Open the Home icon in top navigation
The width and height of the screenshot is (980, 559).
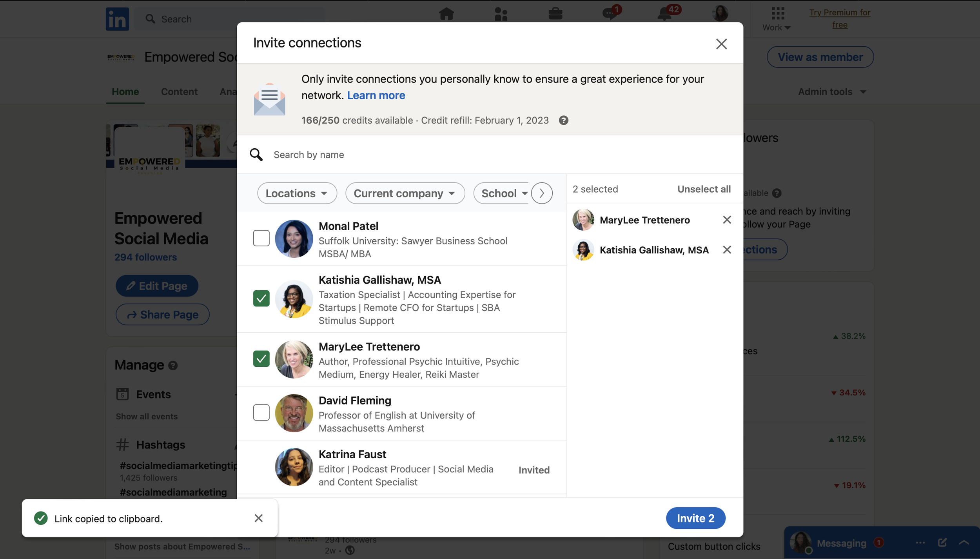(446, 14)
